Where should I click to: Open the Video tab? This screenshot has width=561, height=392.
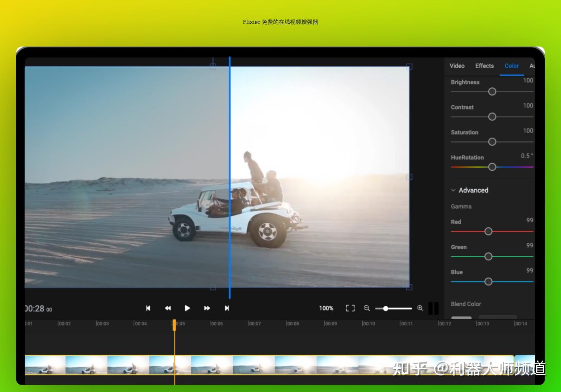(457, 66)
